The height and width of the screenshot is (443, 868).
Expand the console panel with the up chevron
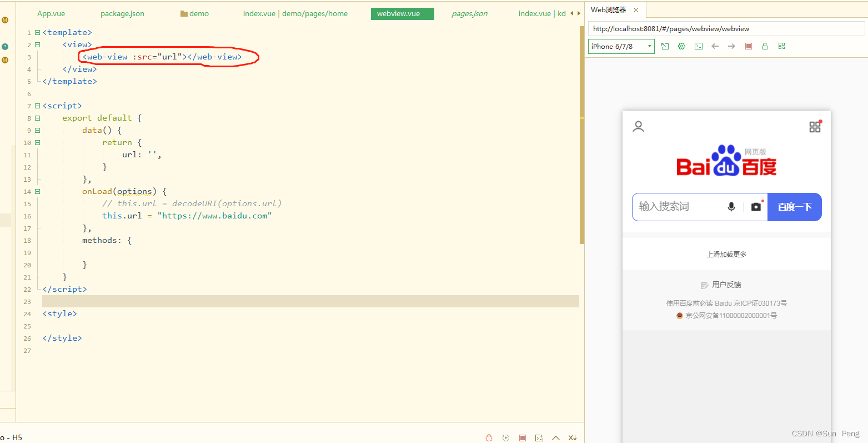(x=556, y=437)
